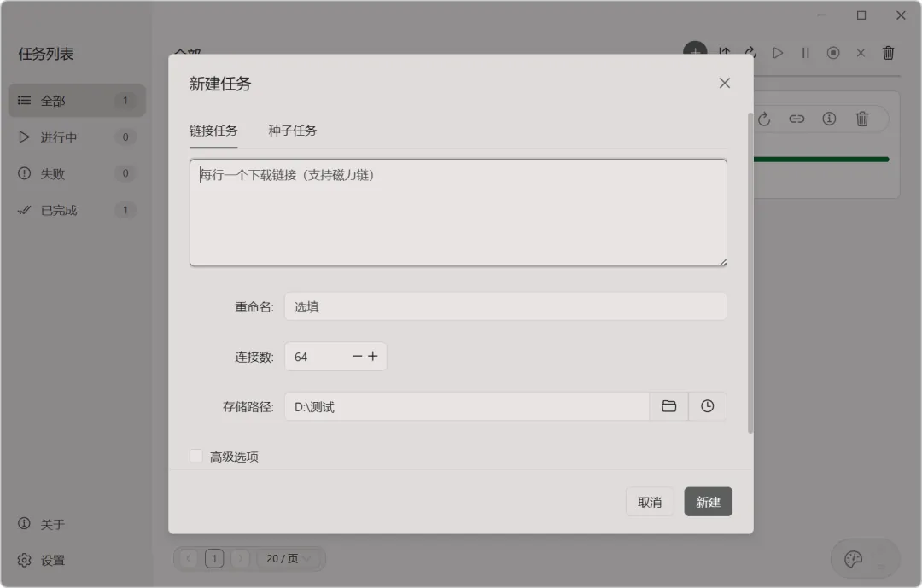The width and height of the screenshot is (922, 588).
Task: Increase connection count with plus button
Action: [373, 357]
